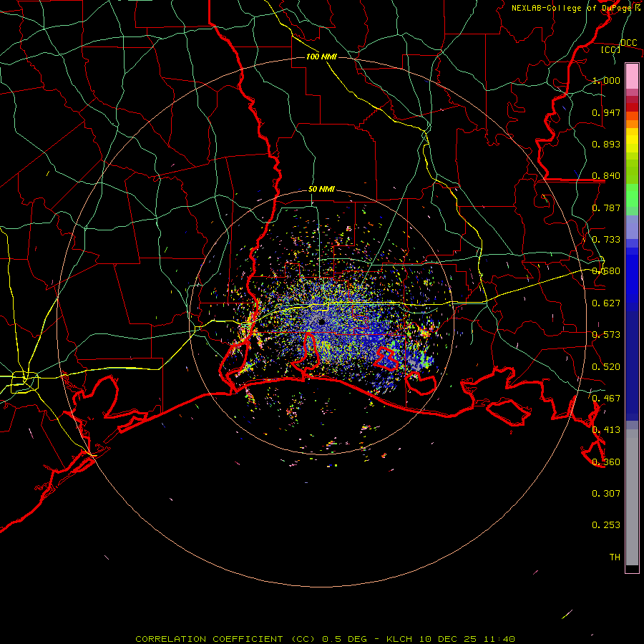This screenshot has height=644, width=644.
Task: Click the 0.787 value on the color scale
Action: (606, 208)
